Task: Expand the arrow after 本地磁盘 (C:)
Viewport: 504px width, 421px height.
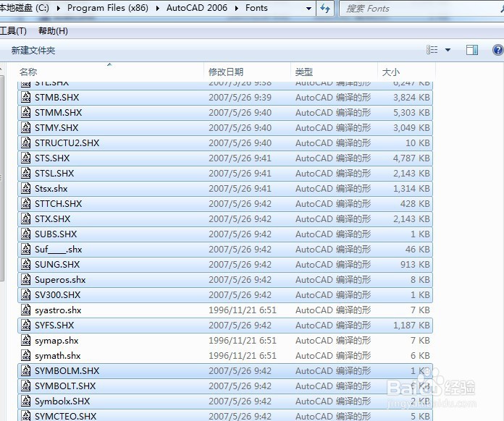Action: tap(58, 8)
